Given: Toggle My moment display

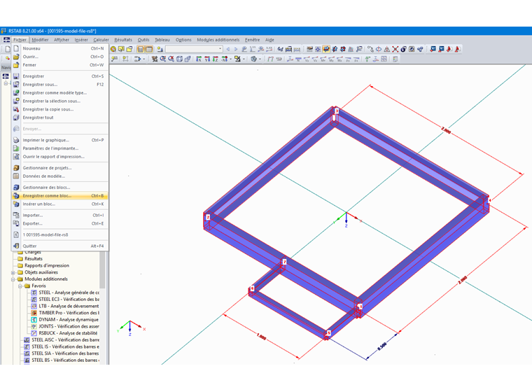Looking at the screenshot, I should [x=332, y=59].
